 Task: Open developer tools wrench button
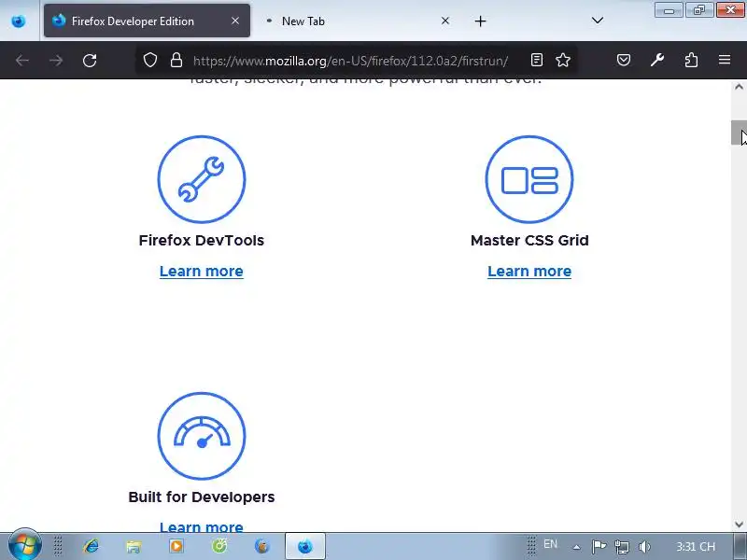click(x=657, y=60)
